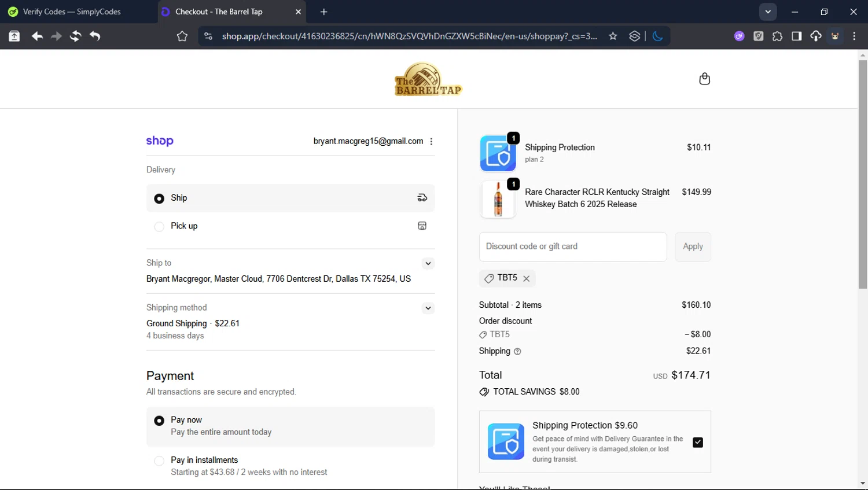Click the Subtotal $160.10 amount
Screen dimensions: 868x490
[x=696, y=305]
